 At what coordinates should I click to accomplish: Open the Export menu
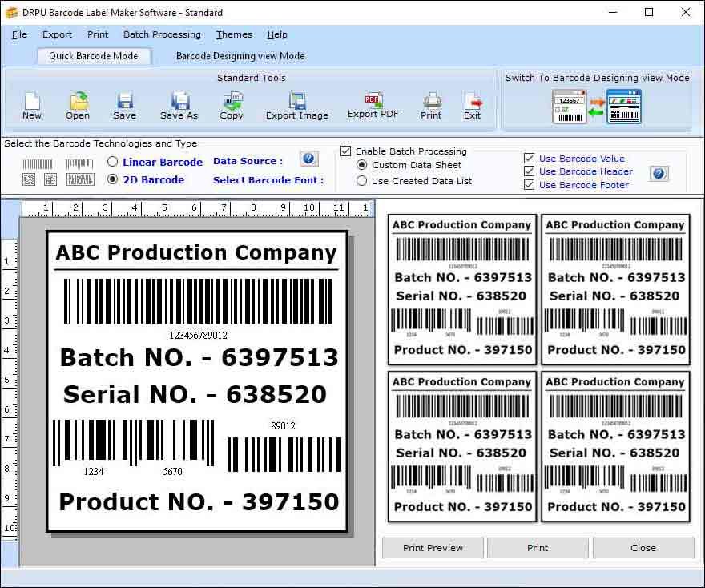pyautogui.click(x=57, y=34)
